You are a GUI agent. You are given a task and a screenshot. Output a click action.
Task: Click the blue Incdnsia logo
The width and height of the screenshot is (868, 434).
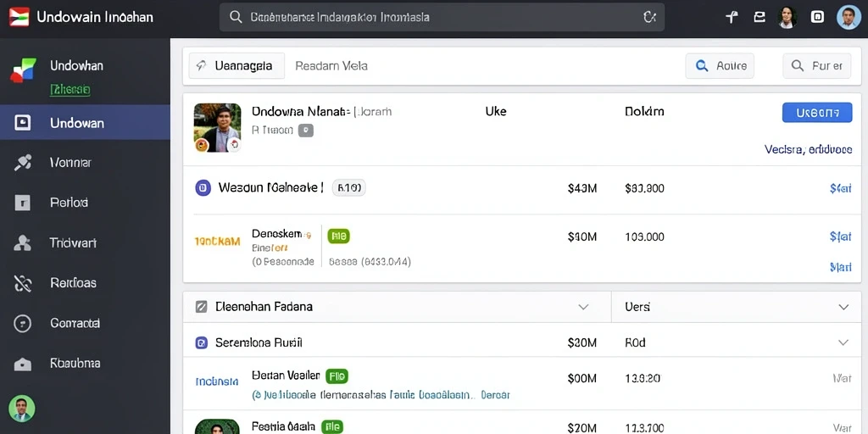click(217, 381)
